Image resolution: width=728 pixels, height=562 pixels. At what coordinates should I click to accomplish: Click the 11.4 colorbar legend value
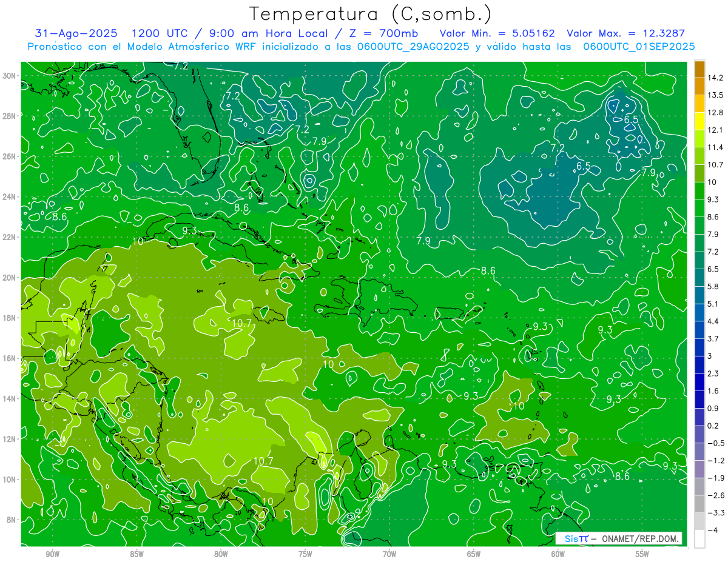(715, 147)
